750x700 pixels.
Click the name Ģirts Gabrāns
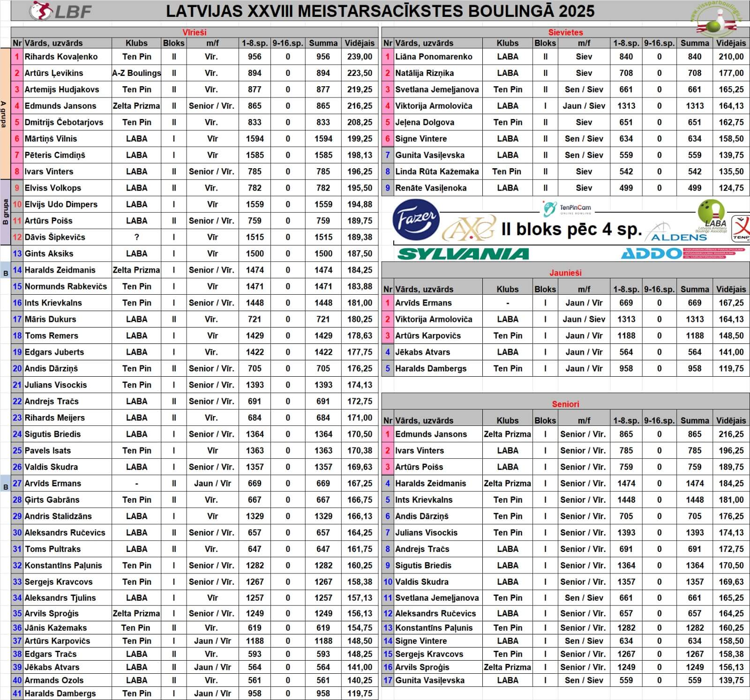52,499
